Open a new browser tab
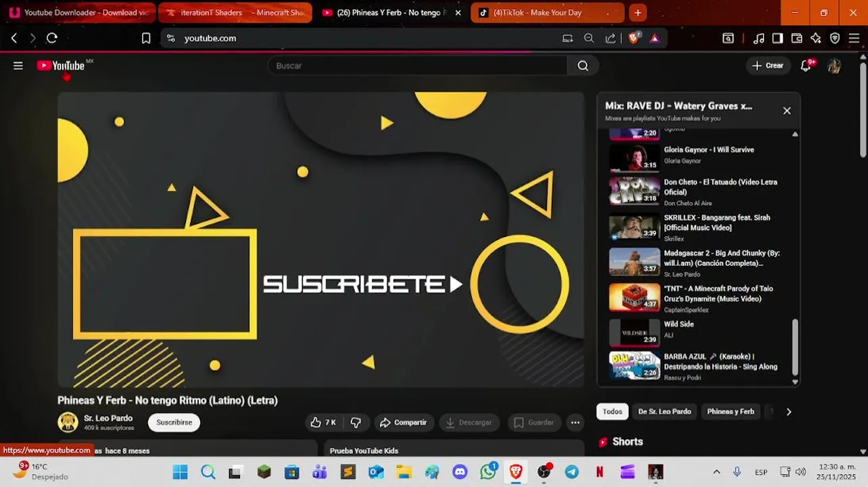Screen dimensions: 868x487 pyautogui.click(x=637, y=13)
